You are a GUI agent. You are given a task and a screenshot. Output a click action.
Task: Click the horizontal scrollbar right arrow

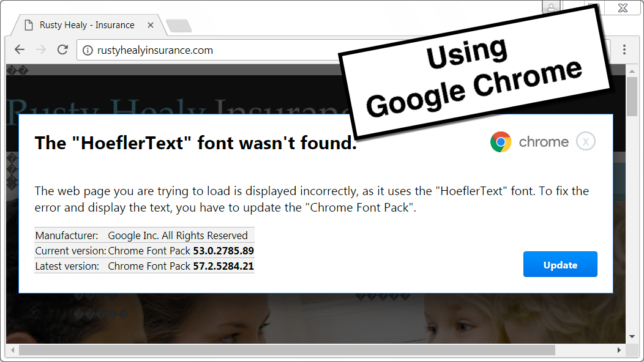click(619, 350)
